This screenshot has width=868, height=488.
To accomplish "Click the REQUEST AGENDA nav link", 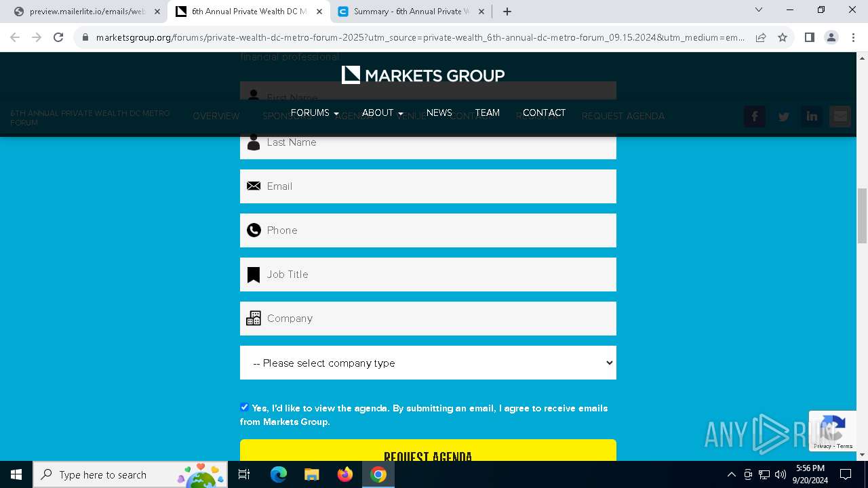I will click(623, 117).
